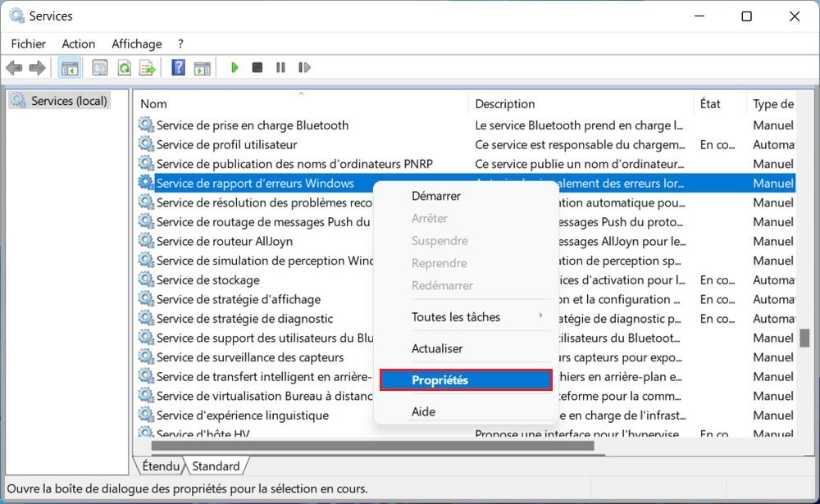Screen dimensions: 820x504
Task: Click description 'Ce service est responsable du chargem...'
Action: click(x=580, y=144)
